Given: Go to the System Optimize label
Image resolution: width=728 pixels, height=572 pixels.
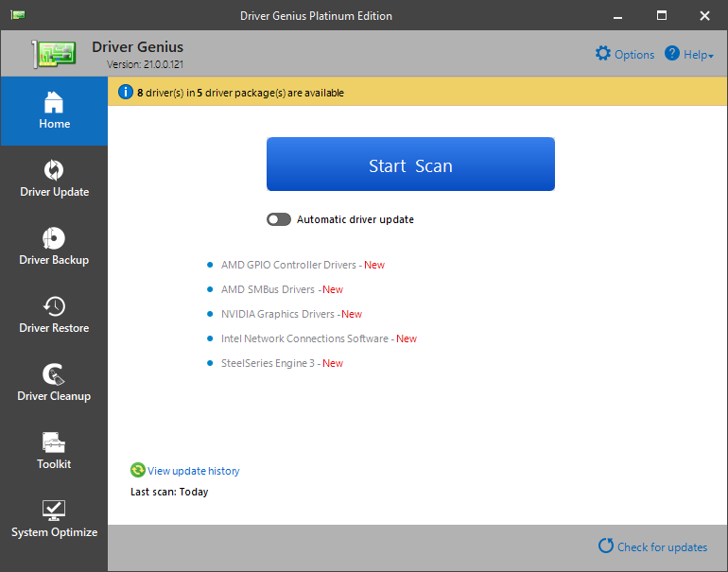Looking at the screenshot, I should pyautogui.click(x=54, y=532).
